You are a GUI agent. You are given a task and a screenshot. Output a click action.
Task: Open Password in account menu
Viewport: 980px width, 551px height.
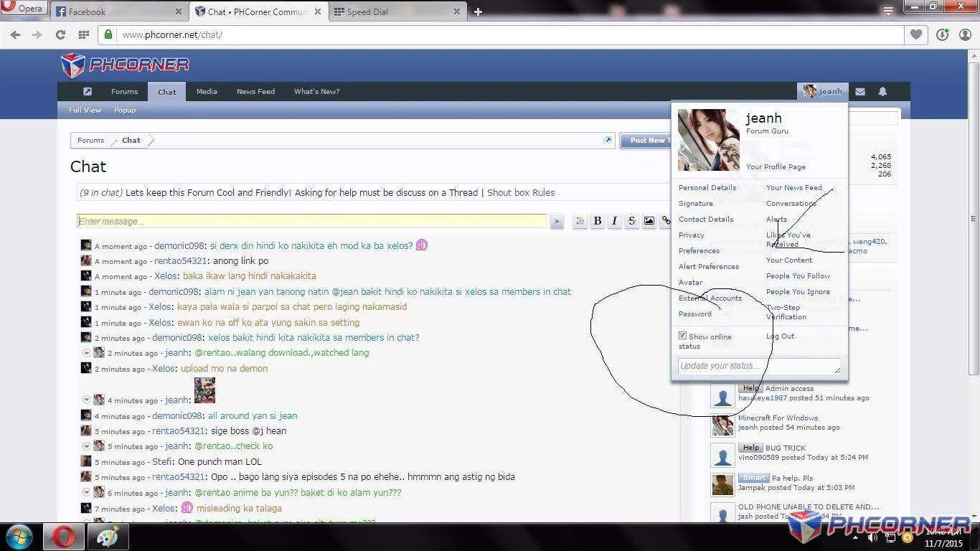(695, 314)
